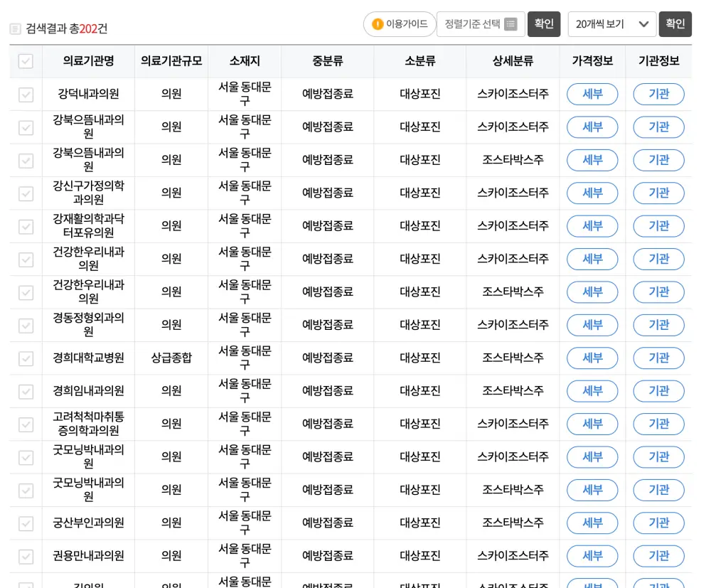Open 세부 for 권용만내과의원
The height and width of the screenshot is (588, 711).
(592, 556)
